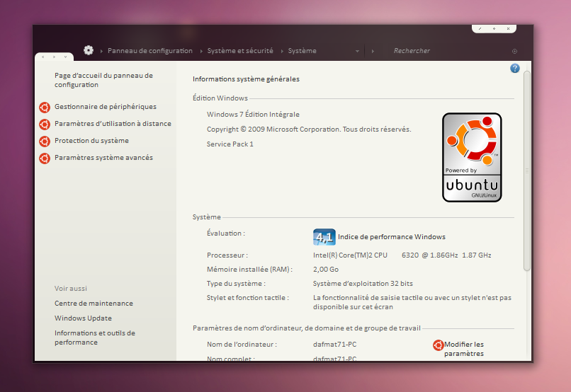Click Modifier les paramètres link
The width and height of the screenshot is (571, 392).
464,349
